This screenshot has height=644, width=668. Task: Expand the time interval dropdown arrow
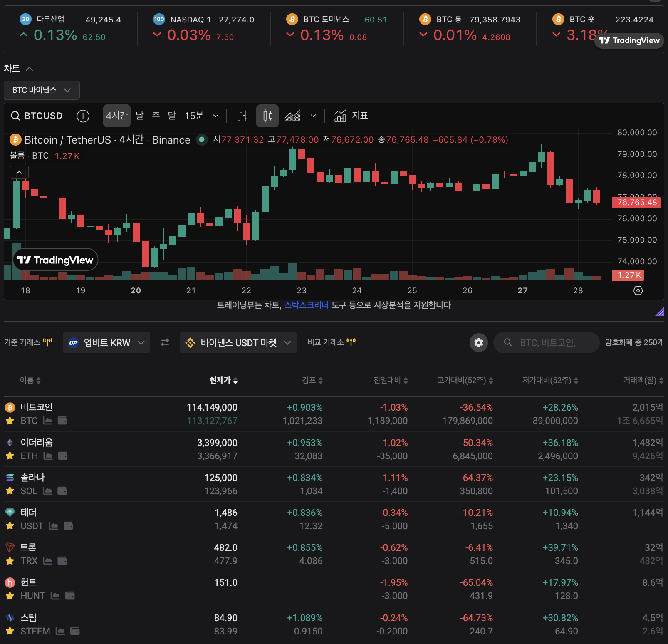(x=215, y=116)
